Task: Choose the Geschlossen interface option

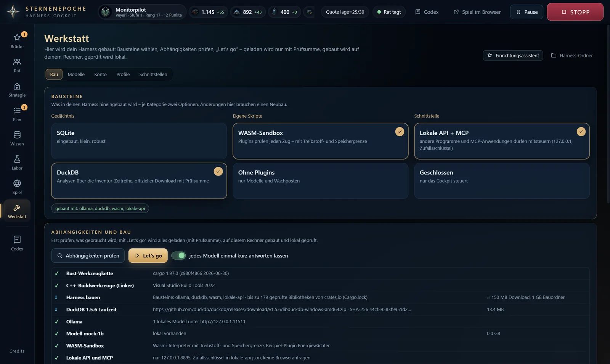Action: pyautogui.click(x=502, y=181)
